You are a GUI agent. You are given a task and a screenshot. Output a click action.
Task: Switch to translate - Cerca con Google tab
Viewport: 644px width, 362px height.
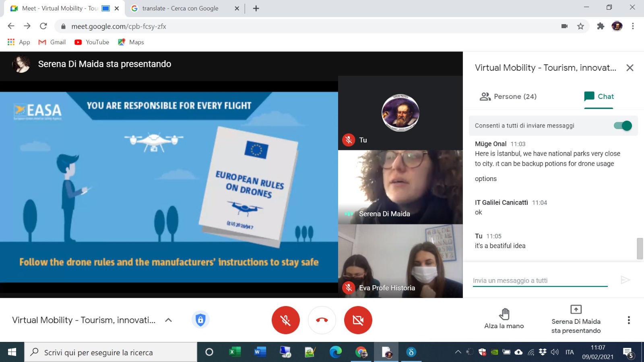coord(180,8)
